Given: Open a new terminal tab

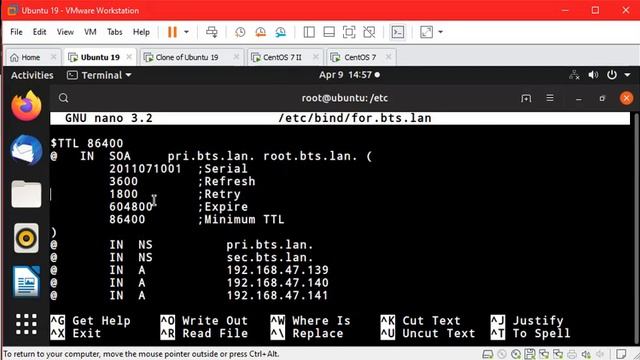Looking at the screenshot, I should (526, 98).
